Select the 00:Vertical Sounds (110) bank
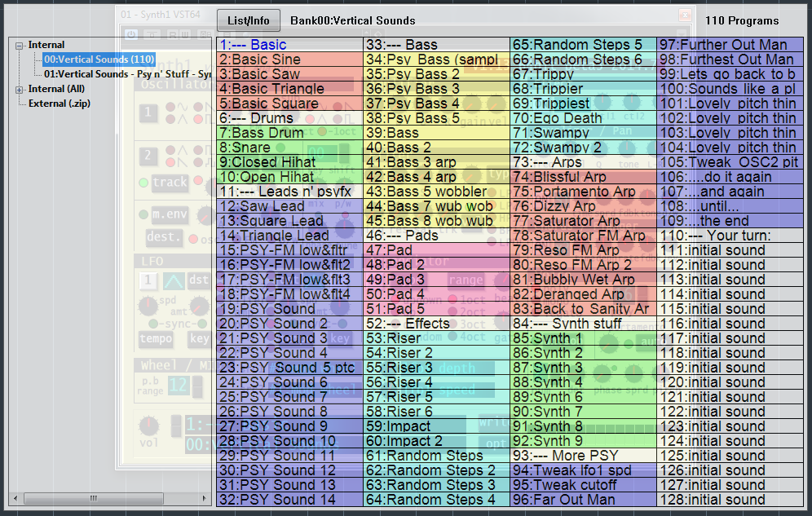Viewport: 812px width, 516px height. pyautogui.click(x=99, y=60)
